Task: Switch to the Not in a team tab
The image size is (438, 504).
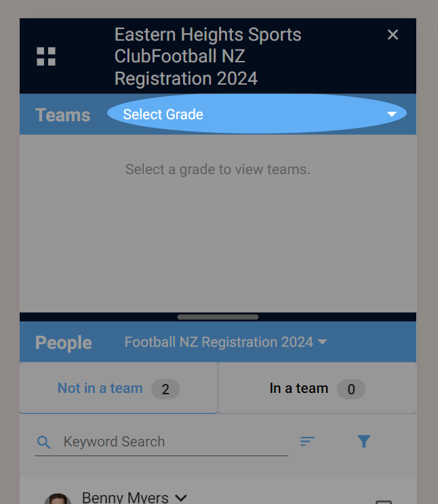Action: point(119,388)
